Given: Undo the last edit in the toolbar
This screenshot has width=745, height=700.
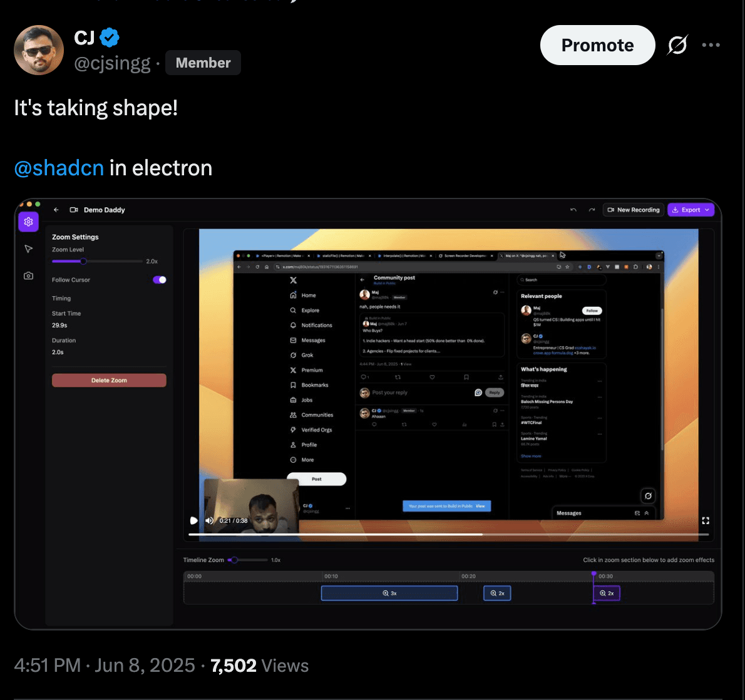Looking at the screenshot, I should pos(573,210).
